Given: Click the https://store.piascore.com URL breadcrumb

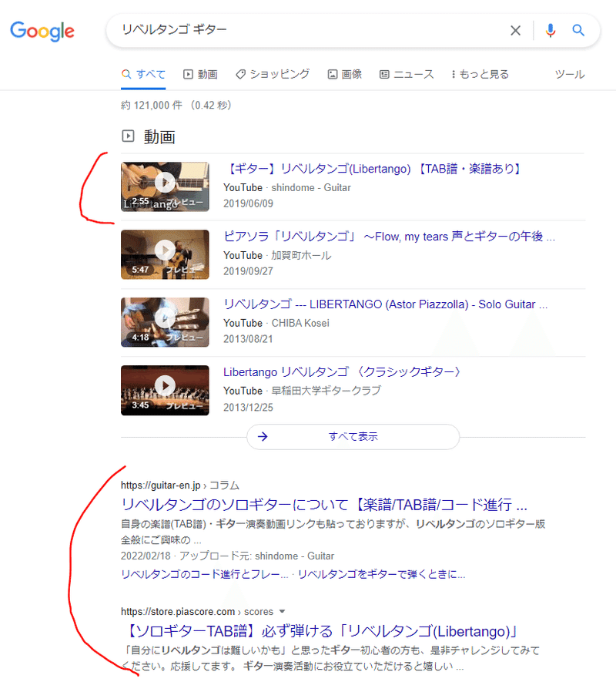Looking at the screenshot, I should pos(197,612).
